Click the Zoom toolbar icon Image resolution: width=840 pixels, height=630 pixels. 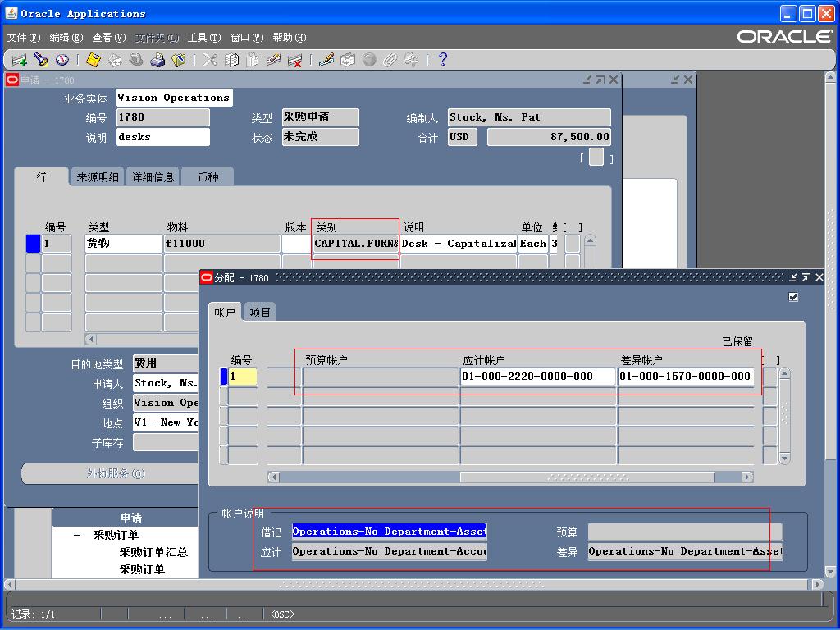348,60
